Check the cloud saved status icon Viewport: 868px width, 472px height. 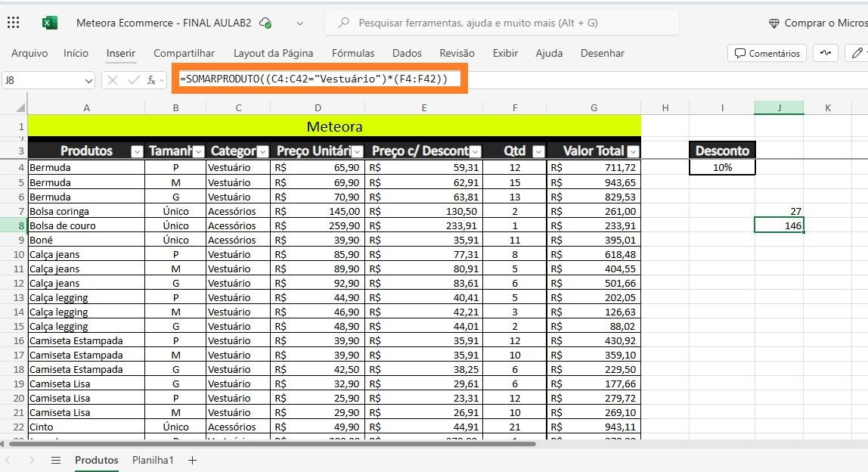265,23
